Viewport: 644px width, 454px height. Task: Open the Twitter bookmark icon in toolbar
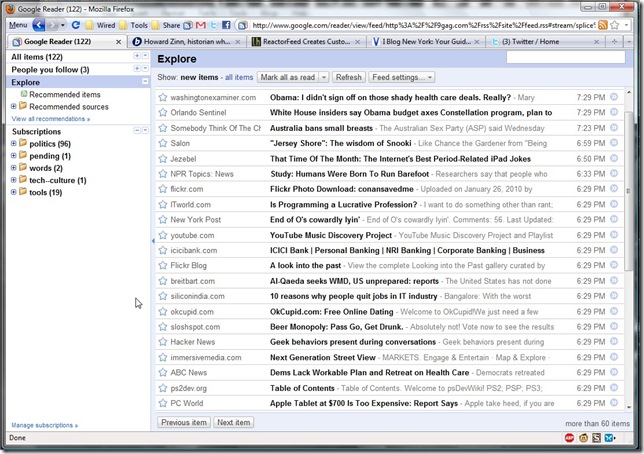point(214,25)
